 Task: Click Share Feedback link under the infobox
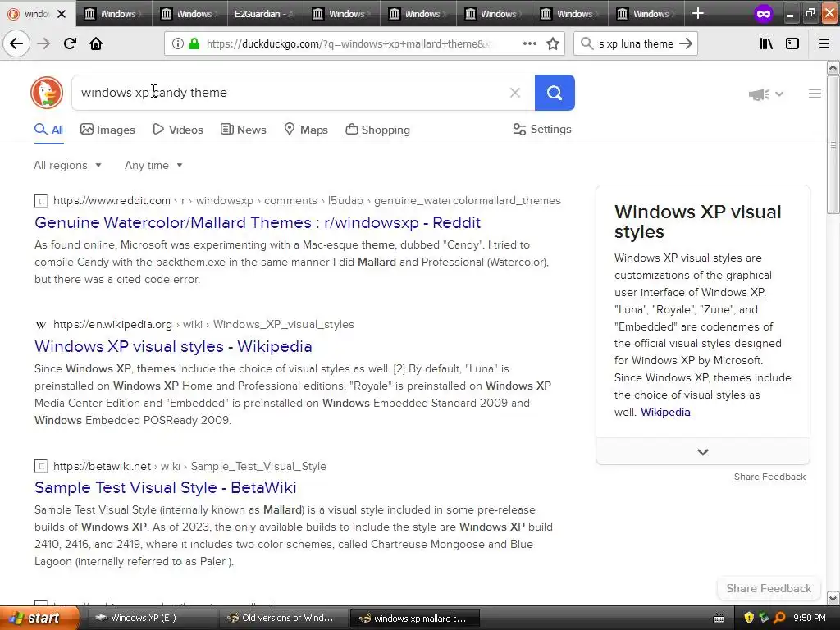(x=769, y=477)
